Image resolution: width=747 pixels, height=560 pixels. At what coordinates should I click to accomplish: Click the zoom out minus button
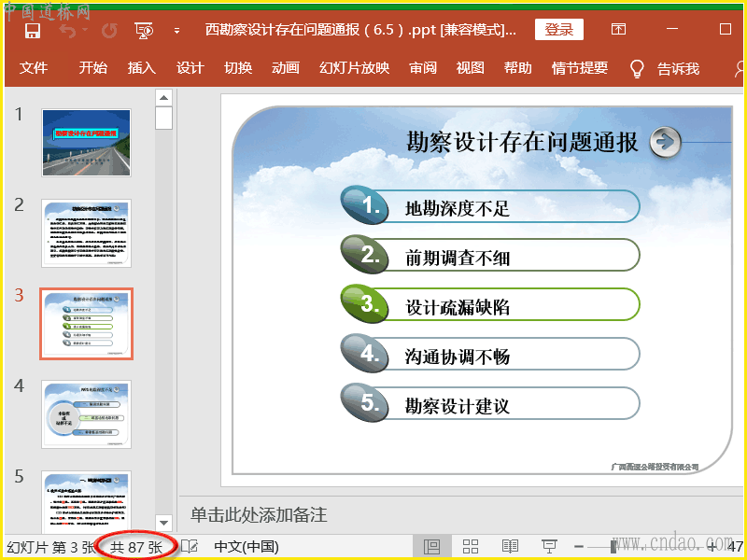(x=579, y=547)
